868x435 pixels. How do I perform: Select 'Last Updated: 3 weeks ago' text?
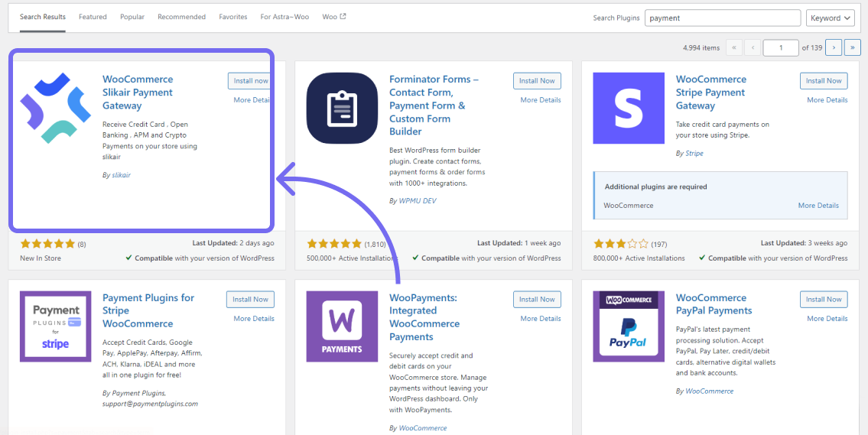[804, 243]
